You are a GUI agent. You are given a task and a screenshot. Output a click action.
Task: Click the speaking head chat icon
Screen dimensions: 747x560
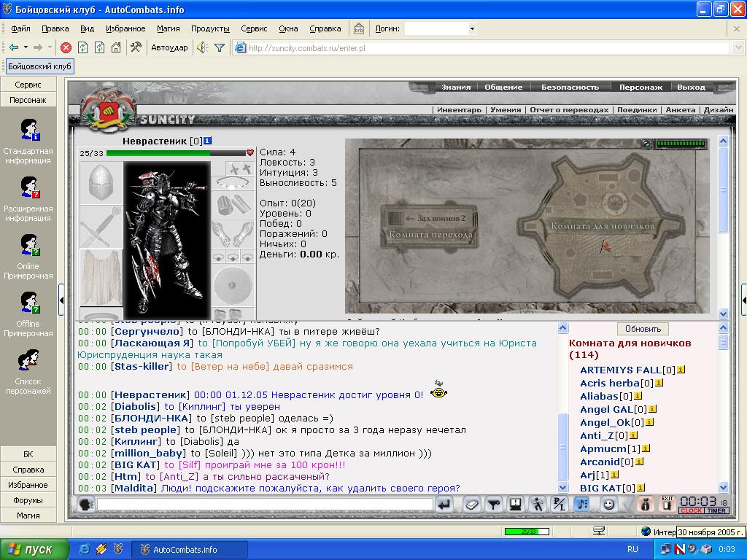pos(86,505)
